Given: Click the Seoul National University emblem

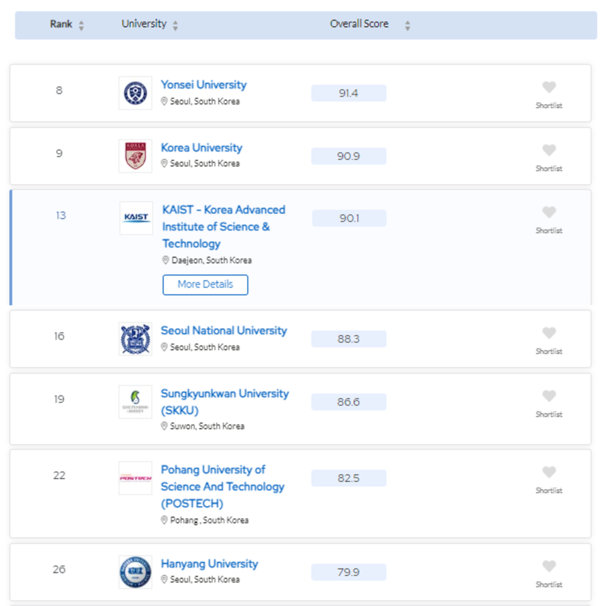Looking at the screenshot, I should [135, 339].
